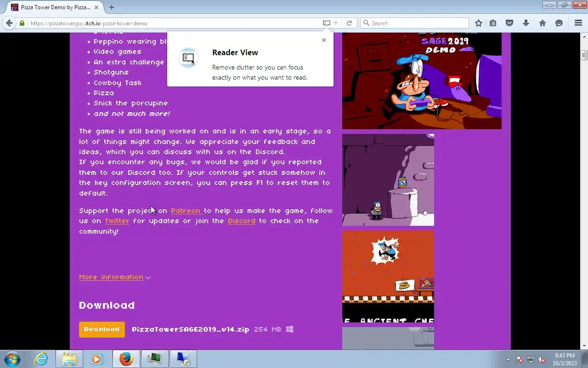The width and height of the screenshot is (588, 368).
Task: Click the 254 MB file size text
Action: pyautogui.click(x=267, y=329)
